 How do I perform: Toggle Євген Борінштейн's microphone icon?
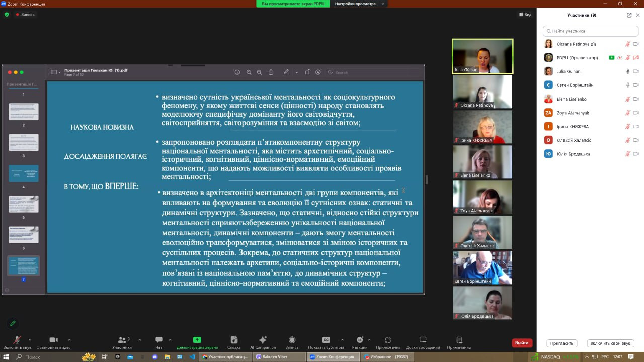(x=627, y=85)
